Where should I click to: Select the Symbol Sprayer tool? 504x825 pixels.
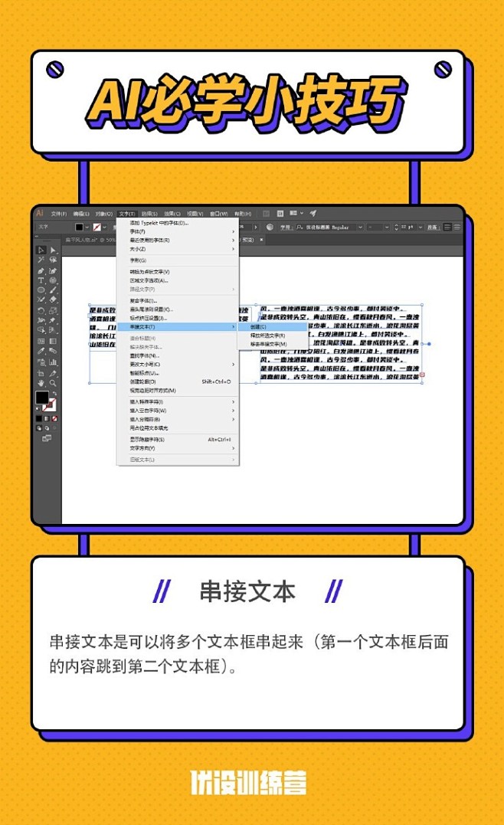41,362
